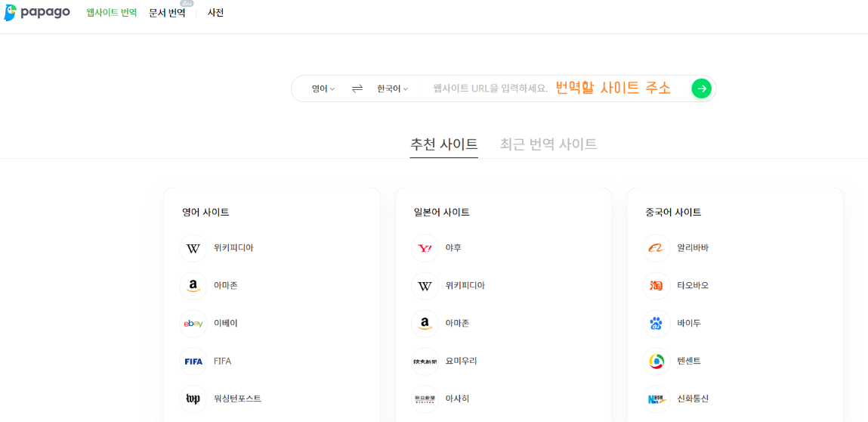Click the 알리바바 link
868x422 pixels.
(693, 248)
